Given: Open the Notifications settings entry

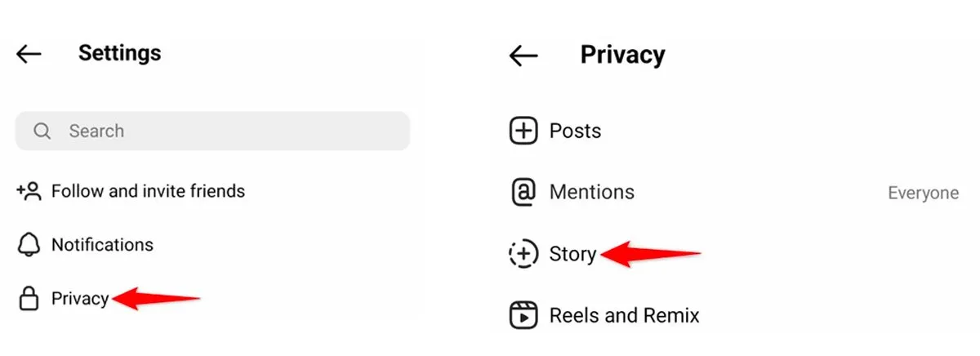Looking at the screenshot, I should 102,245.
